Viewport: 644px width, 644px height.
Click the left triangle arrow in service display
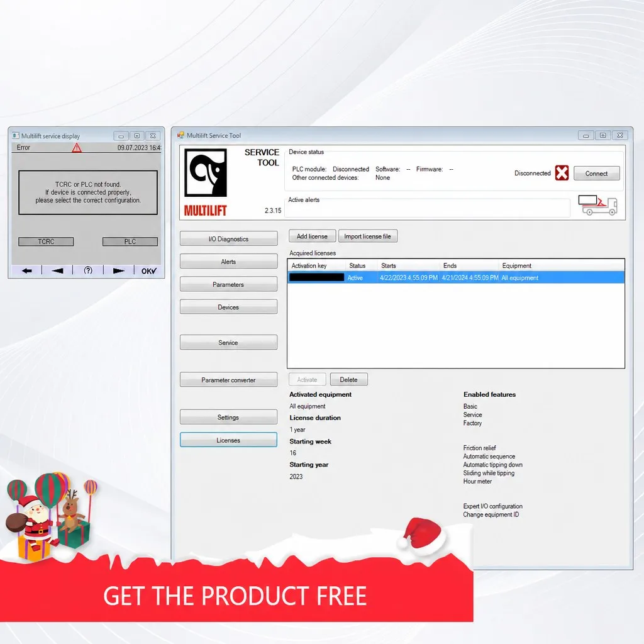click(57, 270)
